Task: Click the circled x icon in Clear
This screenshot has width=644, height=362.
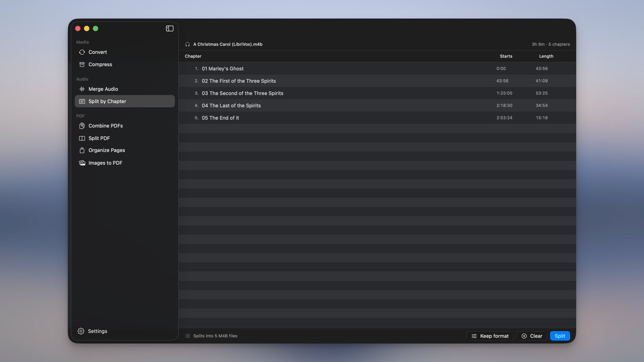Action: click(524, 336)
